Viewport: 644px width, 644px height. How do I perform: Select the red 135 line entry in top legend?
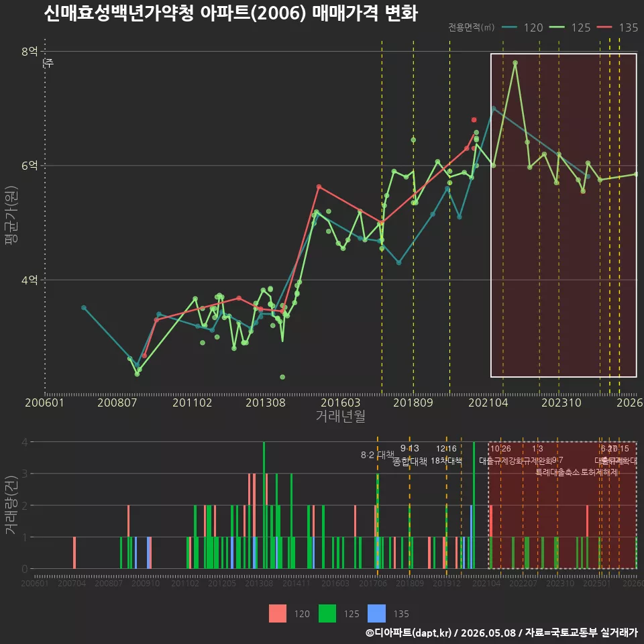tap(618, 28)
